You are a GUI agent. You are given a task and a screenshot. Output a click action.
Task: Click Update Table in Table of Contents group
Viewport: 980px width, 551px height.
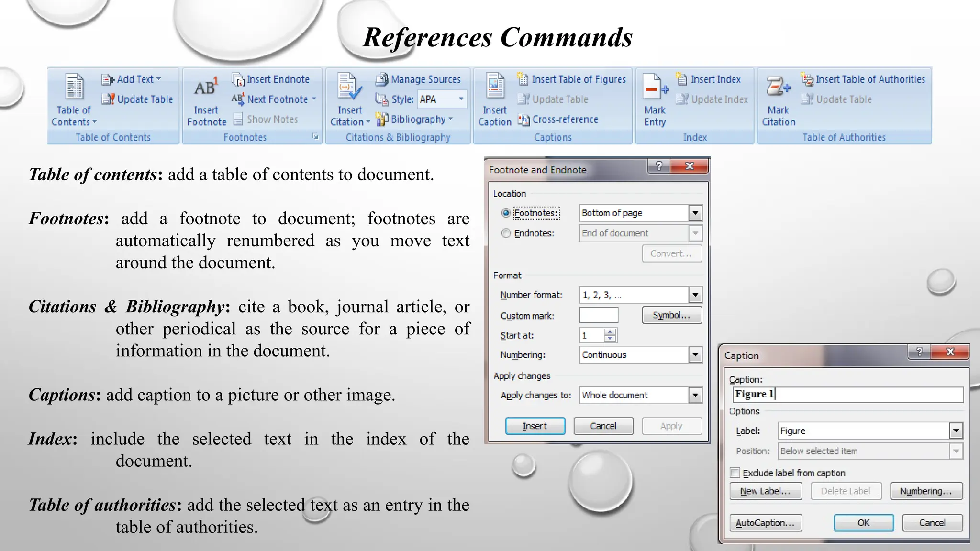(x=137, y=99)
